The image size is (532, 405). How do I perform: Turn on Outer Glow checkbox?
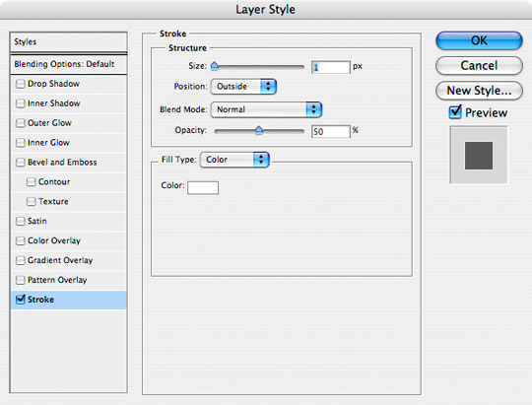click(21, 123)
